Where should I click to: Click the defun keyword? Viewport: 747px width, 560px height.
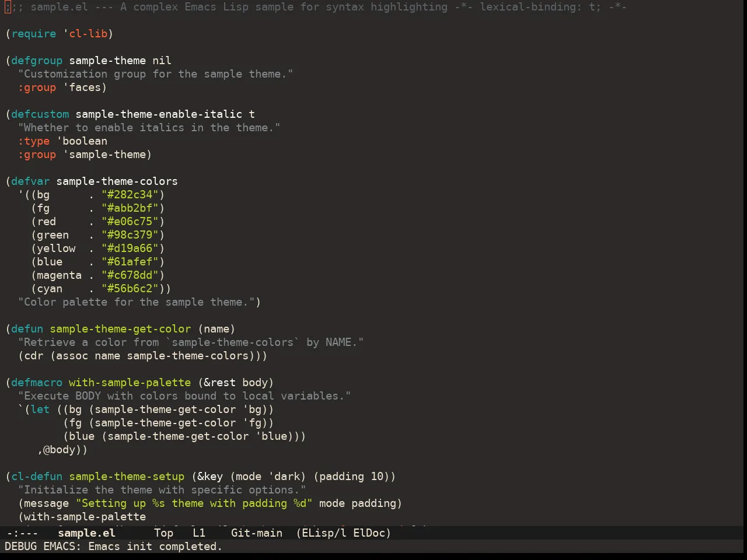(x=27, y=329)
